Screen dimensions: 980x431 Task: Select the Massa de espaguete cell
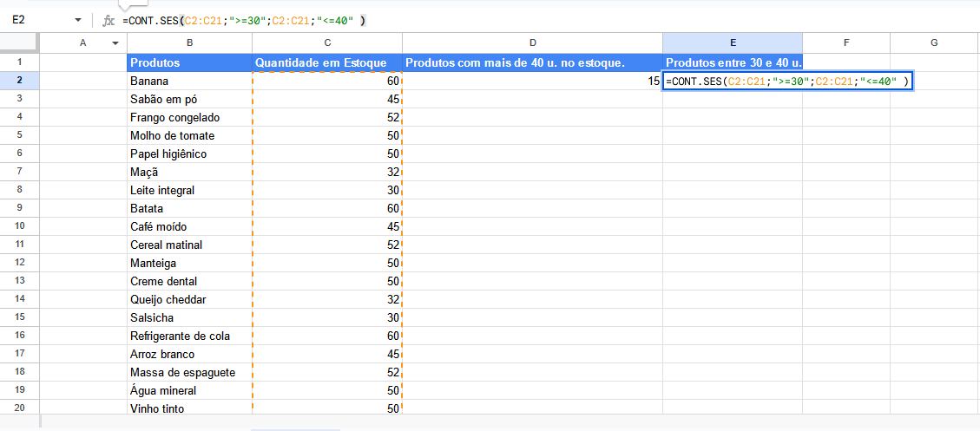click(x=189, y=372)
